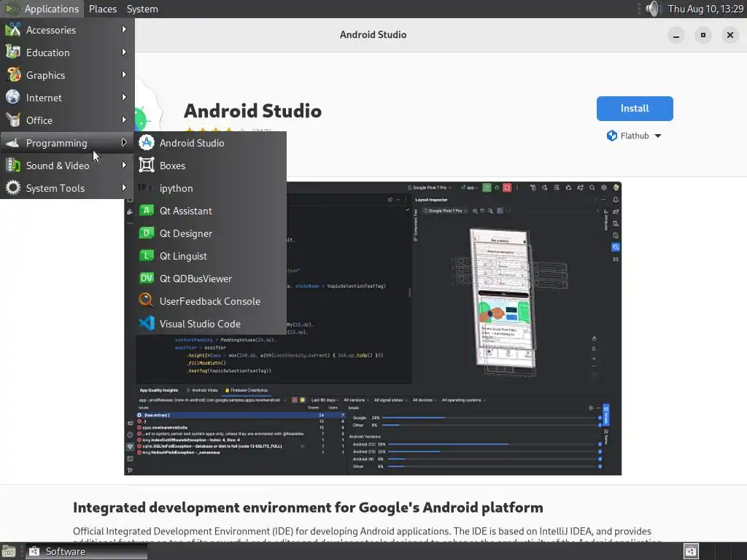This screenshot has width=747, height=560.
Task: Click the blue Visual Studio Code icon
Action: click(146, 323)
